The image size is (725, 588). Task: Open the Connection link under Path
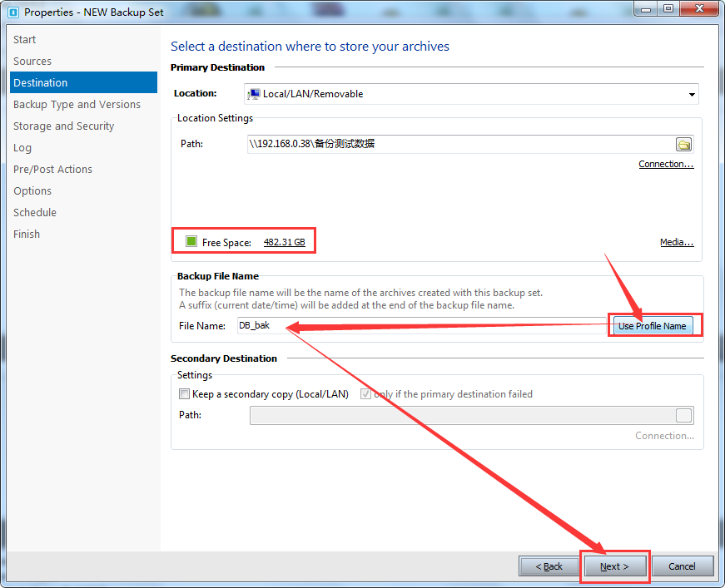point(666,165)
